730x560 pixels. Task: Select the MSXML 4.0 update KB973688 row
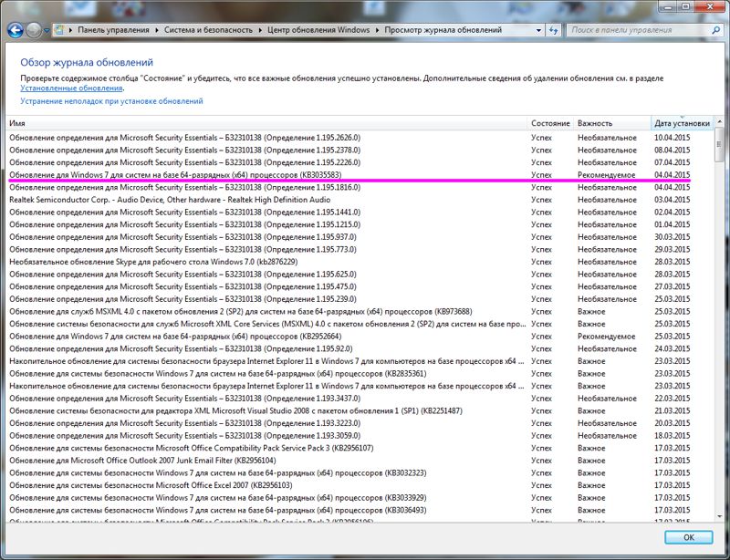(360, 311)
